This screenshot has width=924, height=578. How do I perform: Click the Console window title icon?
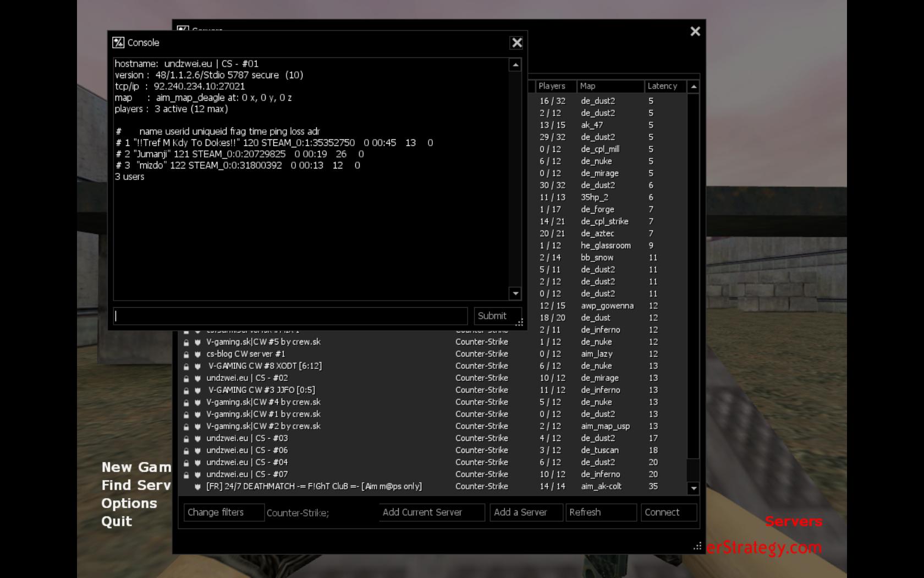pos(118,43)
